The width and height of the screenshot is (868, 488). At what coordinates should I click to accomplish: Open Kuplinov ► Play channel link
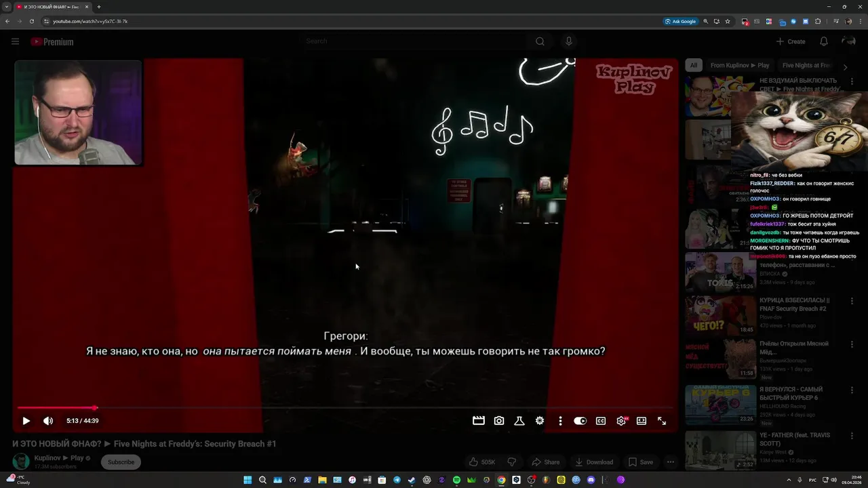pos(59,458)
